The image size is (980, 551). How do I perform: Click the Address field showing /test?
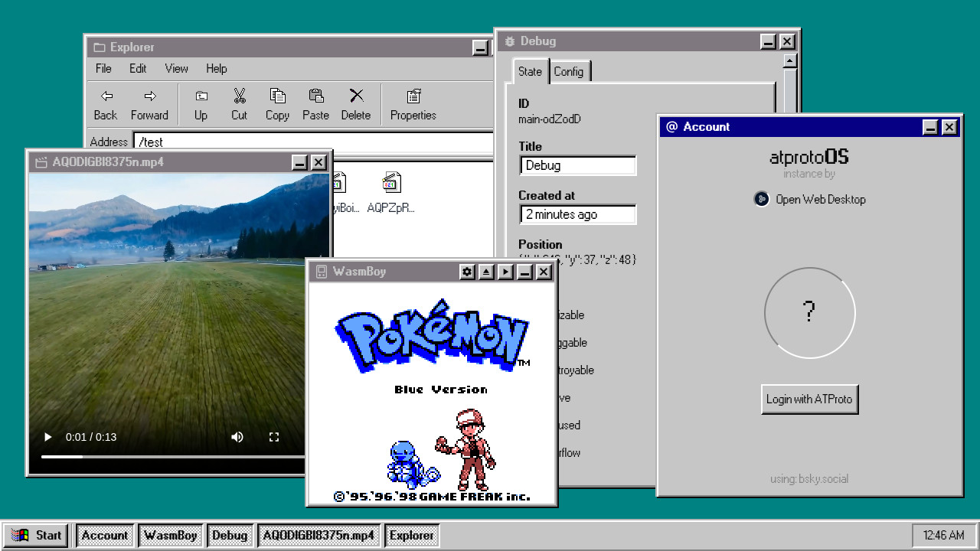(312, 142)
